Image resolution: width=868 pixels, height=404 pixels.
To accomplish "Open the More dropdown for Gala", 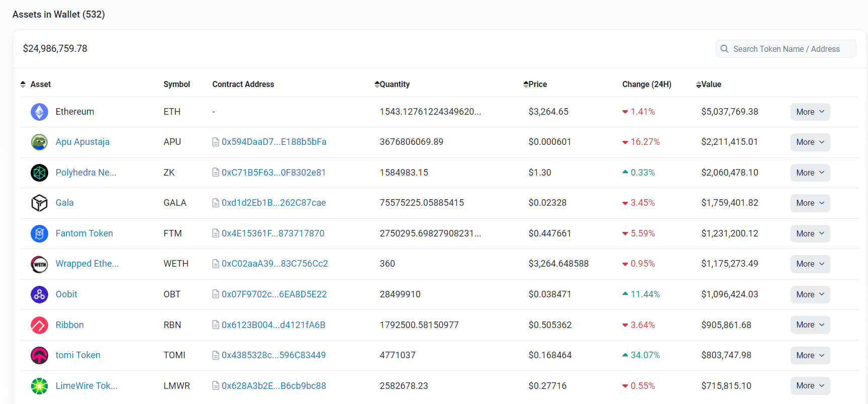I will (810, 203).
